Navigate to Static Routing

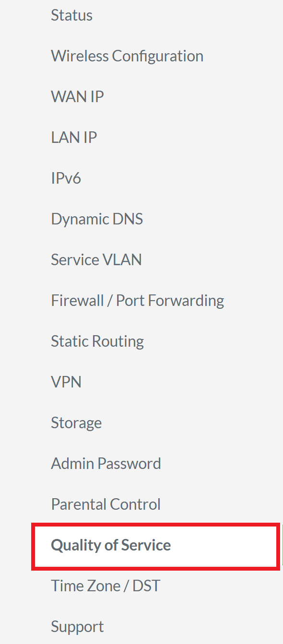pos(97,341)
